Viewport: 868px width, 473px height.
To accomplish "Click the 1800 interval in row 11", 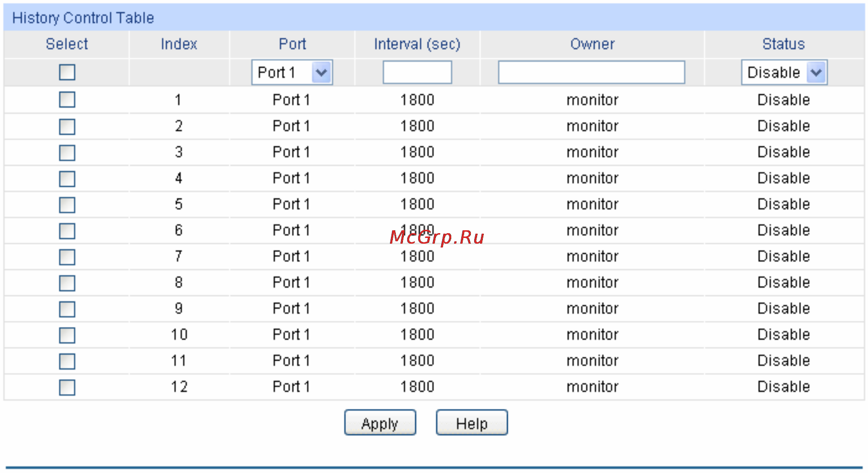I will point(417,360).
